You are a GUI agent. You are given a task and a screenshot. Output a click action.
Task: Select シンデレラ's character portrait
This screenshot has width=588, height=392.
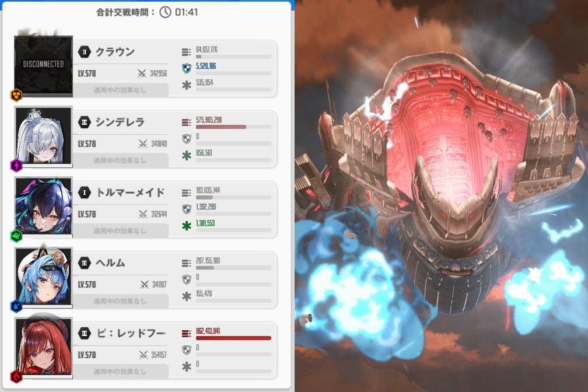(x=44, y=135)
